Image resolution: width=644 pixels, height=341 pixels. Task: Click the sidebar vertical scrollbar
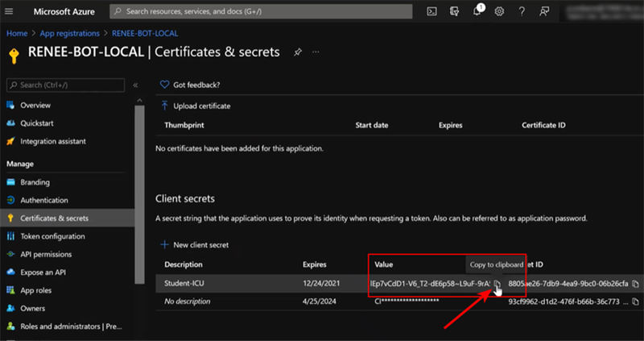(139, 194)
